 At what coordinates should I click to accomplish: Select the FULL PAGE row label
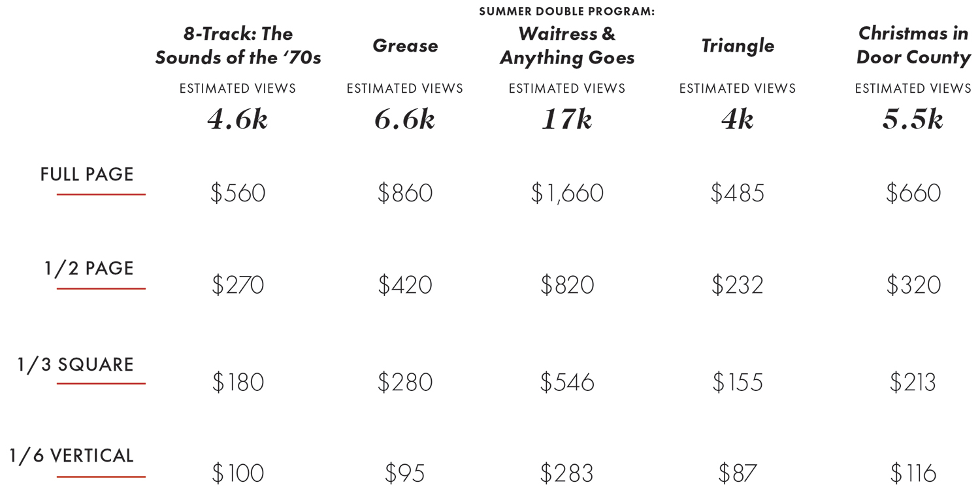coord(87,175)
